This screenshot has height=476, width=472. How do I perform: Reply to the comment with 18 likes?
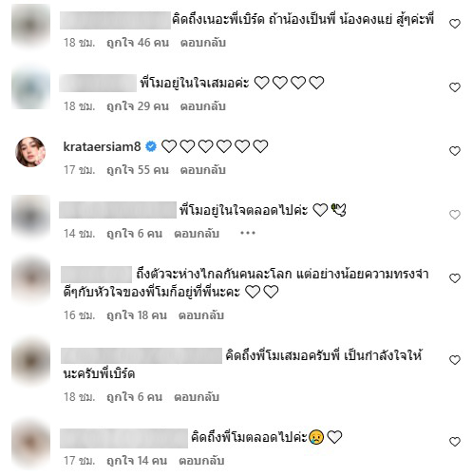pos(201,315)
